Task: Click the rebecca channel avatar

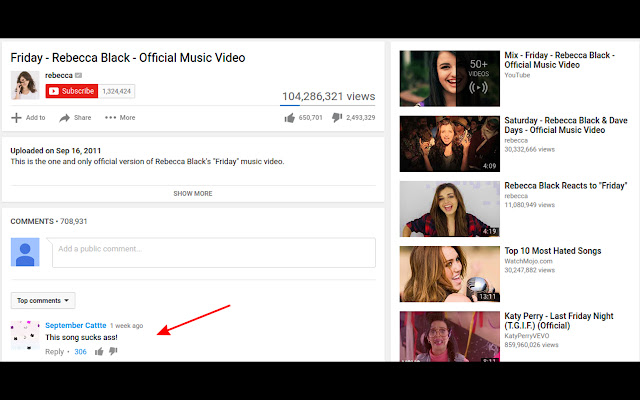Action: [x=25, y=85]
